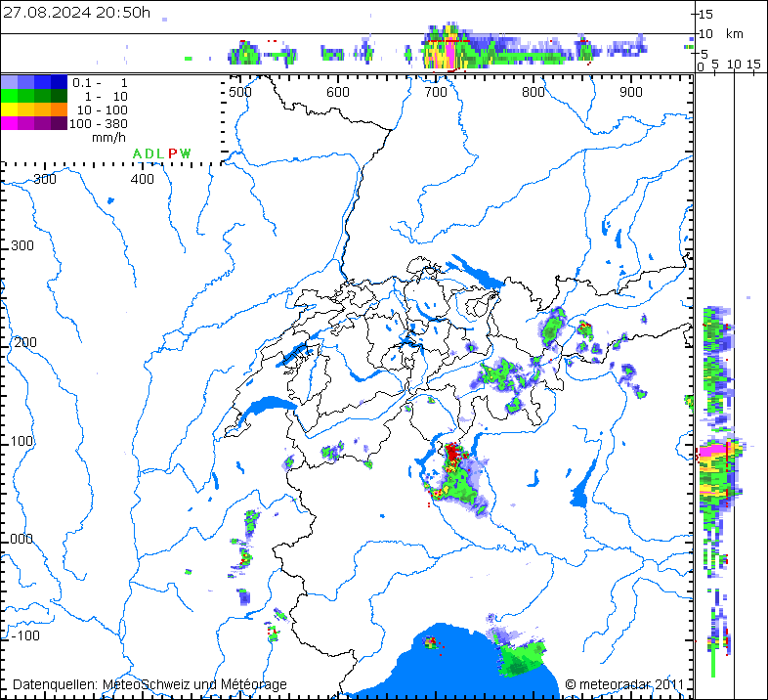Pick the orange swatch ending the 10 - 100 row

pos(59,109)
